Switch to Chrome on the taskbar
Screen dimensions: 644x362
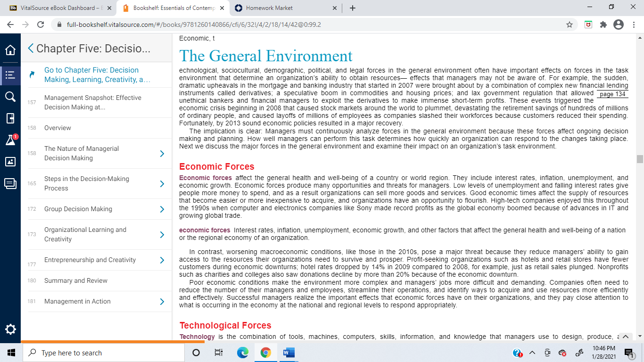tap(265, 353)
